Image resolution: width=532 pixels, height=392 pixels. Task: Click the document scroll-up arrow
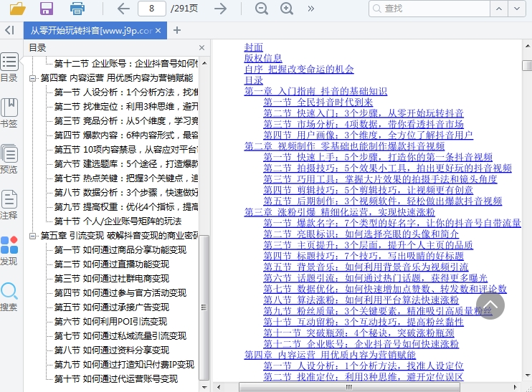pyautogui.click(x=527, y=45)
